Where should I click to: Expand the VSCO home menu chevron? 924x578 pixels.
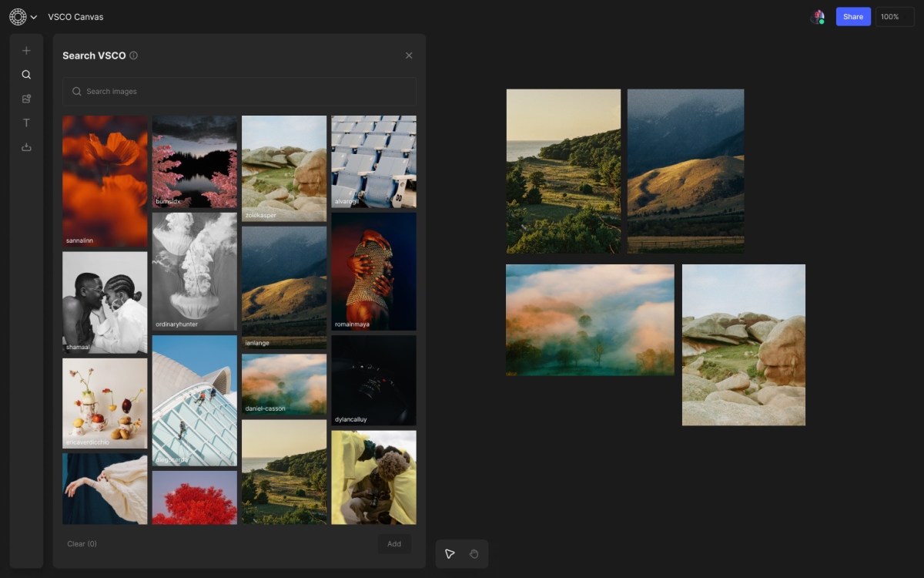(33, 16)
